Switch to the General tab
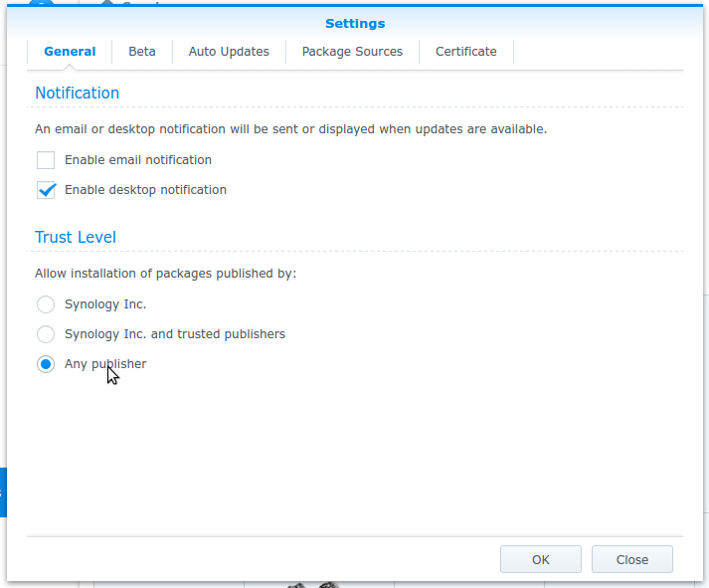Viewport: 709px width, 588px height. (70, 52)
